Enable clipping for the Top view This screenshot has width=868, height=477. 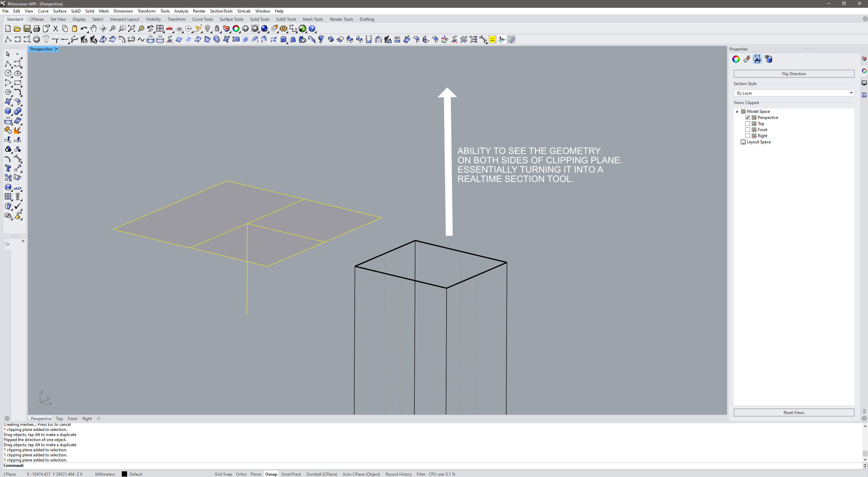(748, 124)
